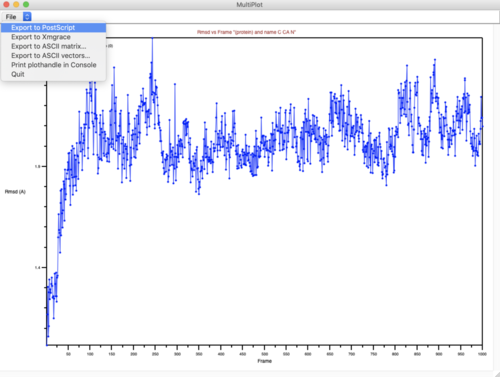The height and width of the screenshot is (377, 500).
Task: Pick Export to ASCII matrix... option
Action: click(53, 46)
